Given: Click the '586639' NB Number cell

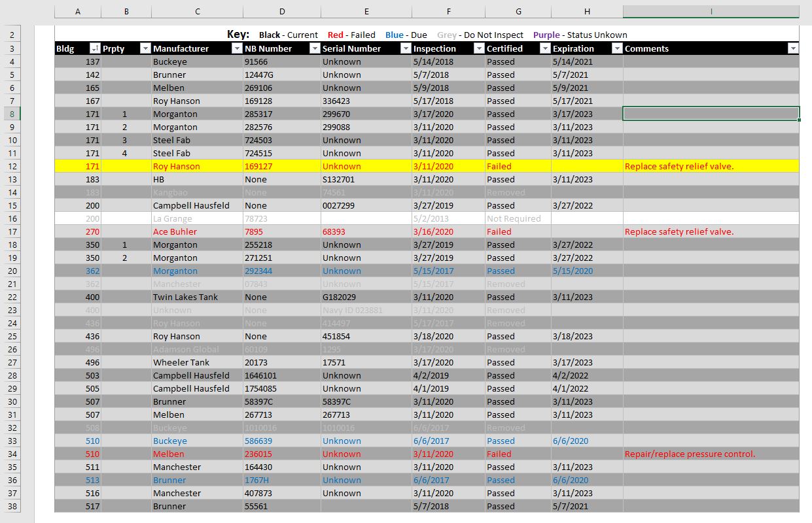Looking at the screenshot, I should coord(282,441).
